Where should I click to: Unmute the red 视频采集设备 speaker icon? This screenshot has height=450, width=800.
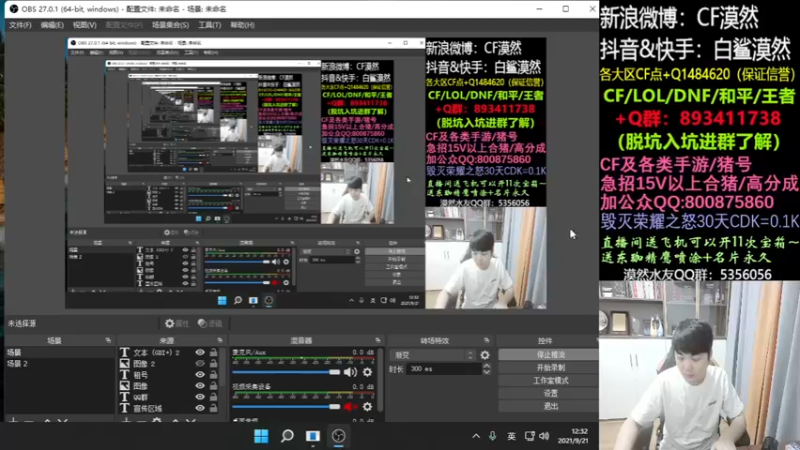click(x=350, y=407)
